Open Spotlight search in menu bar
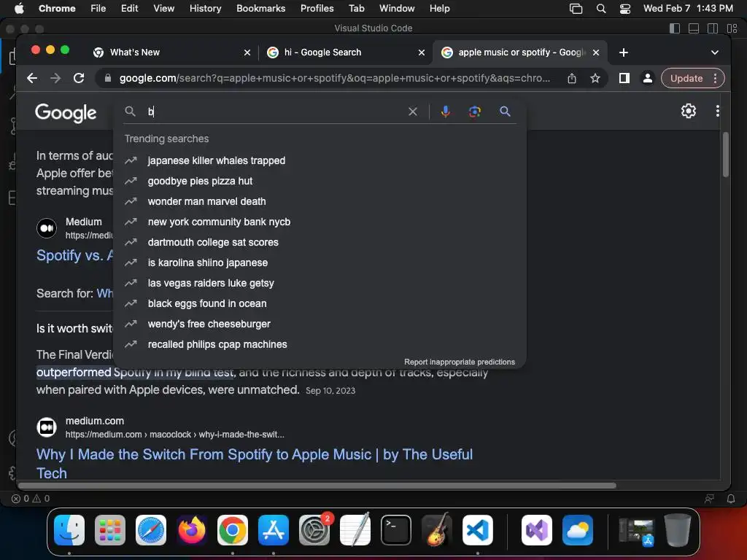Image resolution: width=747 pixels, height=560 pixels. 601,9
